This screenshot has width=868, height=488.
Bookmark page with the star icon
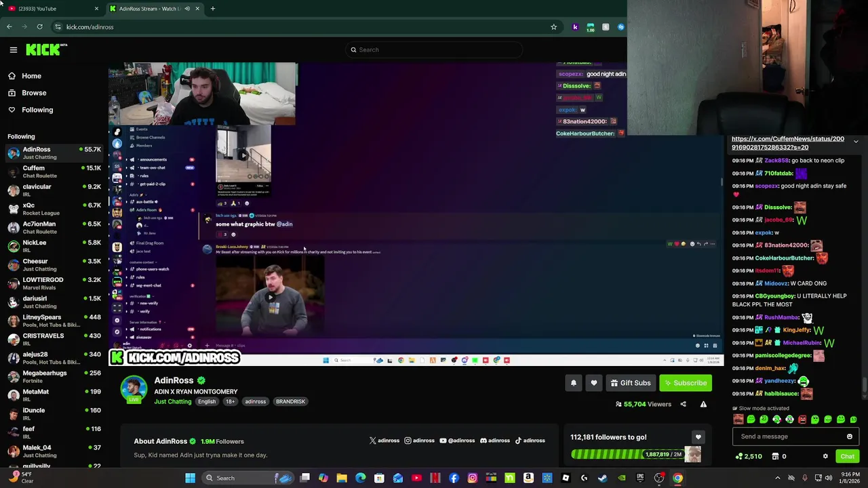(553, 27)
